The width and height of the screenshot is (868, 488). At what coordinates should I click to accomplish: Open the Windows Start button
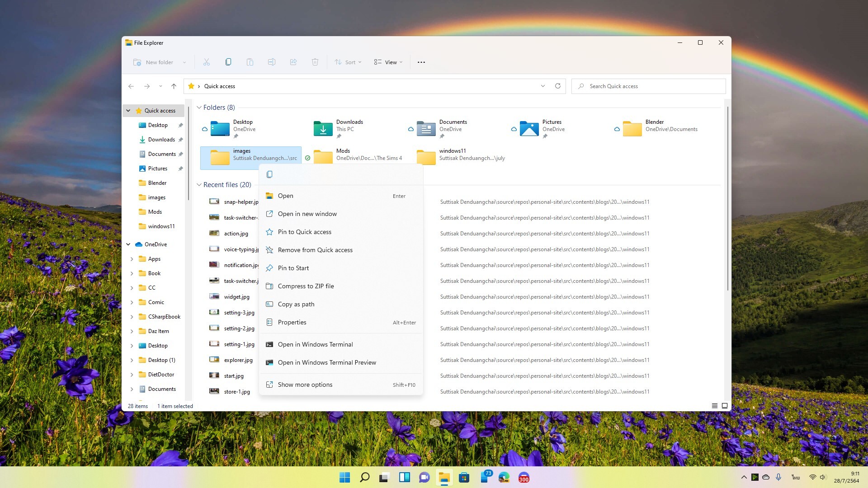point(344,478)
